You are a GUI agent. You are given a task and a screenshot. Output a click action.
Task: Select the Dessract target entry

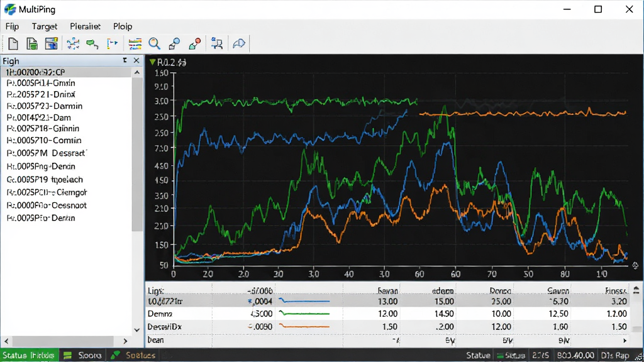pos(46,153)
